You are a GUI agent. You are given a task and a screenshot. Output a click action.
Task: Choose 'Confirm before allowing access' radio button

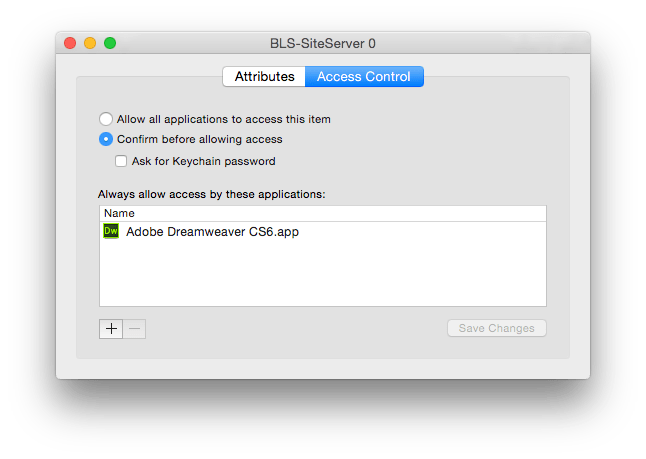(106, 139)
